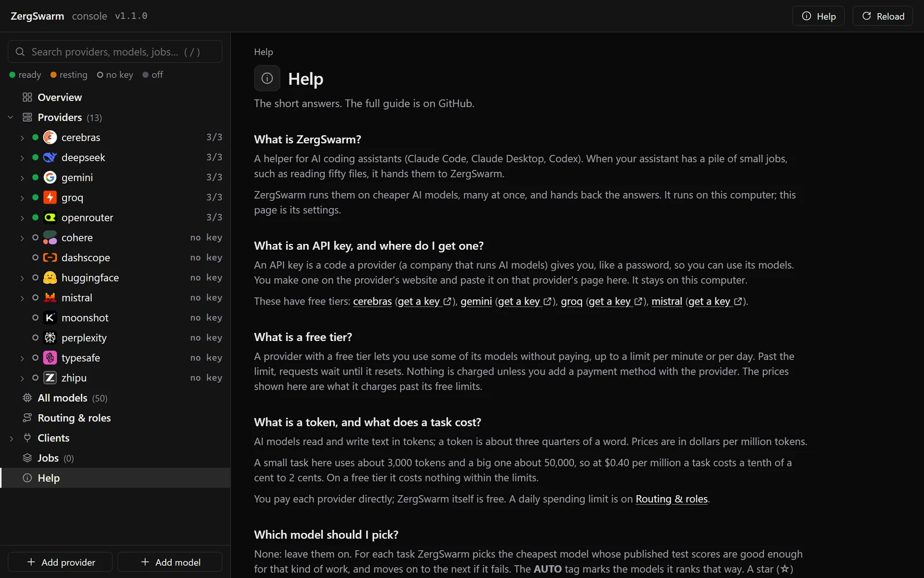The height and width of the screenshot is (578, 924).
Task: Click the Jobs layers icon
Action: 27,458
